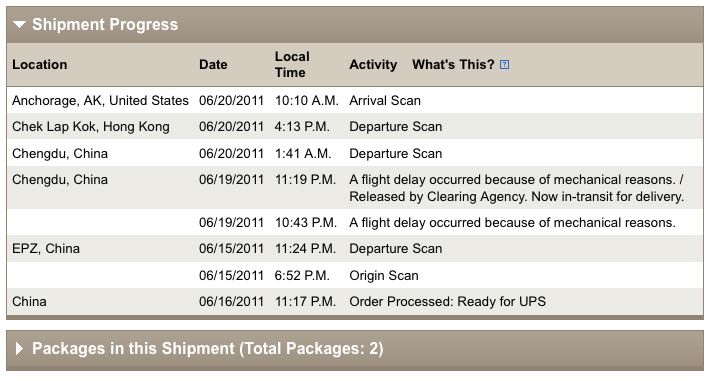Select the Arrival Scan activity text
Viewport: 717px width, 381px height.
point(385,100)
